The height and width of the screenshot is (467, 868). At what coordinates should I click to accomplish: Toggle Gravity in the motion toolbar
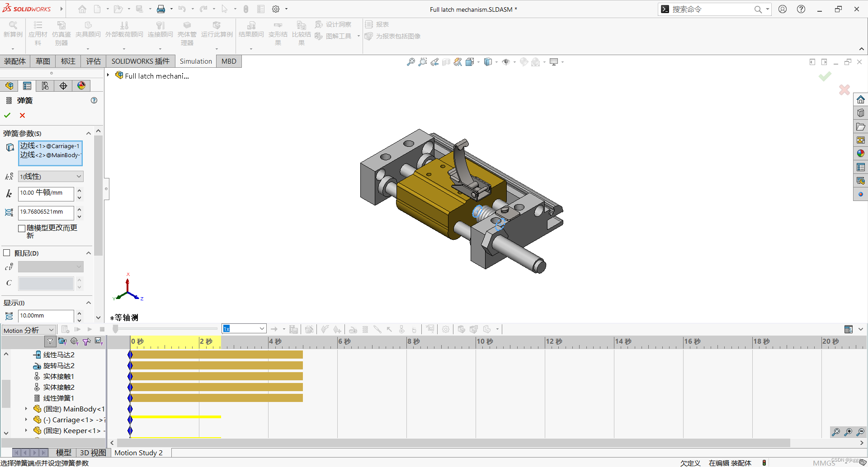pos(414,329)
